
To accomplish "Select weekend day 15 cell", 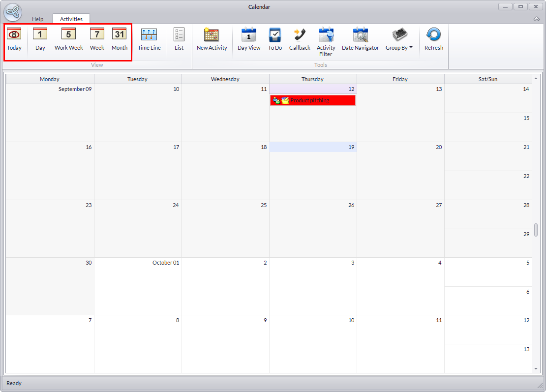I will tap(488, 127).
